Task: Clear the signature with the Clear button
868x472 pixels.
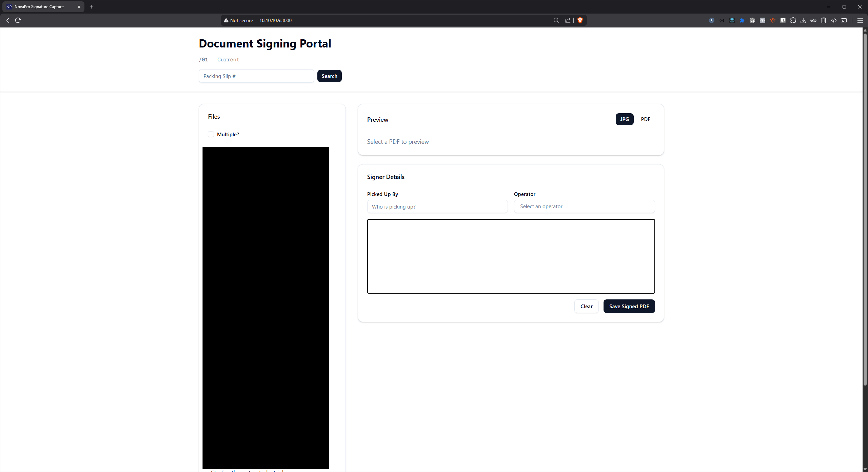Action: pyautogui.click(x=586, y=306)
